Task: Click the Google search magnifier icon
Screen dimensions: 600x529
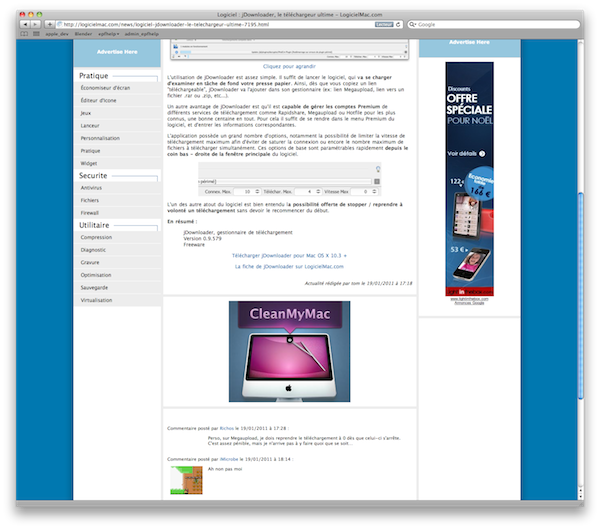Action: coord(412,24)
